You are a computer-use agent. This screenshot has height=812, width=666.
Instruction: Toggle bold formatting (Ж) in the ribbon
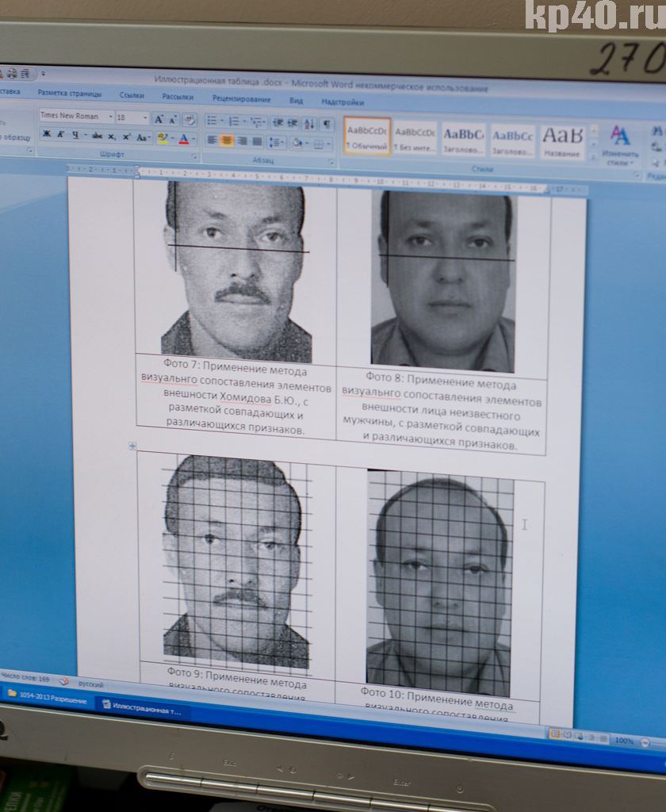[47, 134]
